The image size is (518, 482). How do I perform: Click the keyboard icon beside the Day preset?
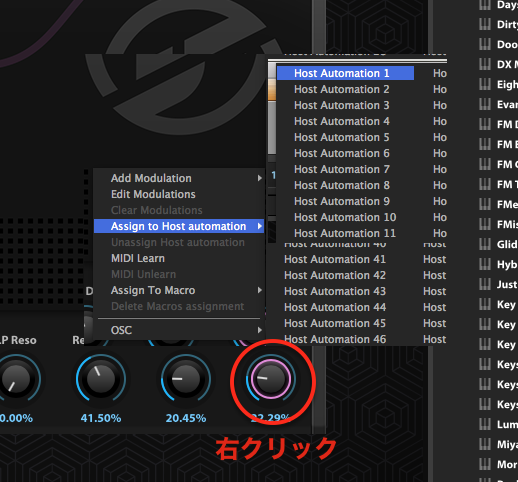pyautogui.click(x=485, y=5)
